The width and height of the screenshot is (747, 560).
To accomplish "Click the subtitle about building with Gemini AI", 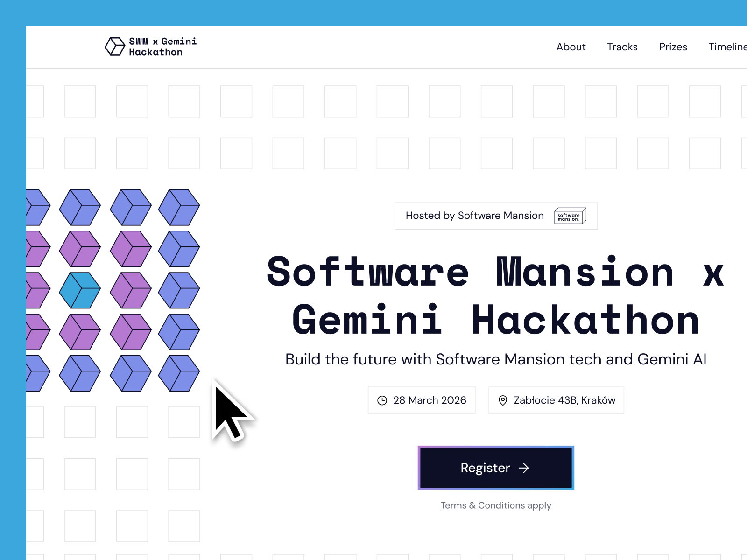I will [496, 359].
